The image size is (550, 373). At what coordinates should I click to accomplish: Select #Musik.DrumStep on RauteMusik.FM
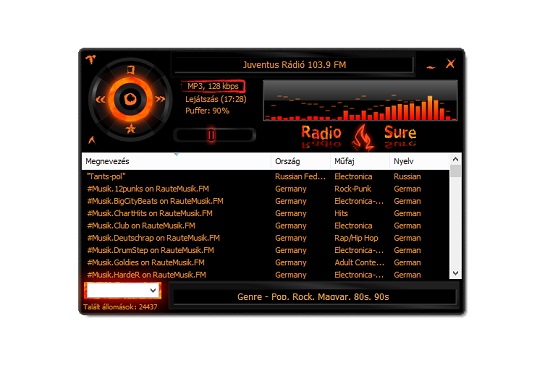coord(266,250)
